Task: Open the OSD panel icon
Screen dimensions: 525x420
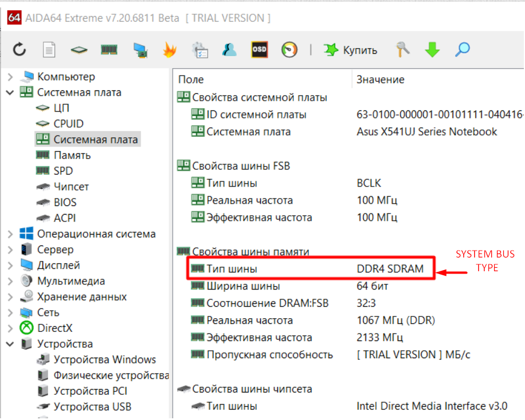Action: point(260,50)
